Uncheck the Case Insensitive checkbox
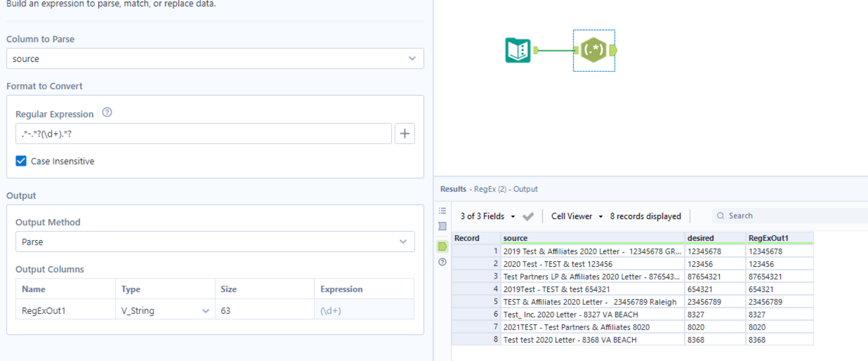Viewport: 868px width, 361px height. tap(21, 161)
